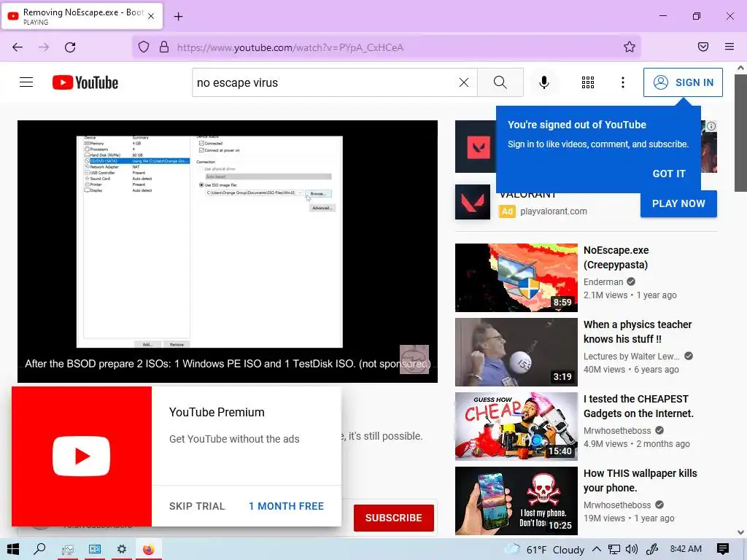Click the page vertical scrollbar thumb
Viewport: 747px width, 560px height.
pyautogui.click(x=741, y=133)
